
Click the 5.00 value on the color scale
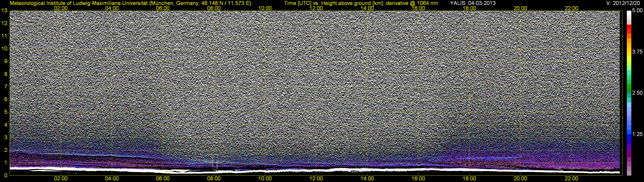(x=637, y=10)
